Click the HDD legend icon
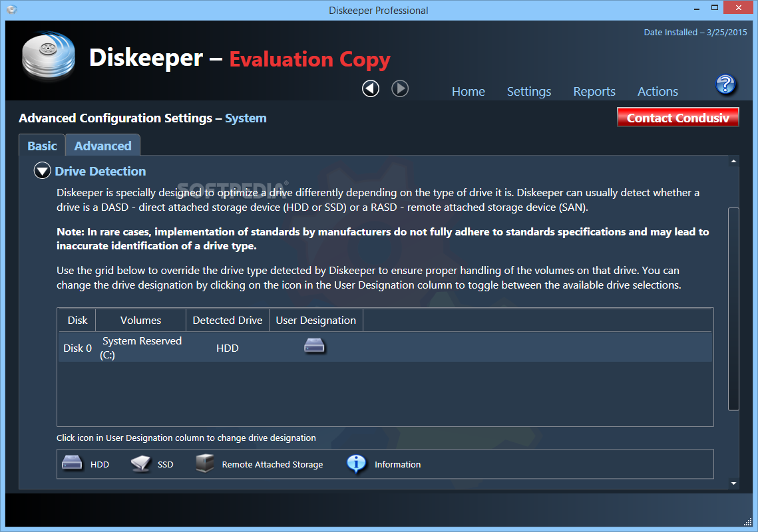 point(72,462)
